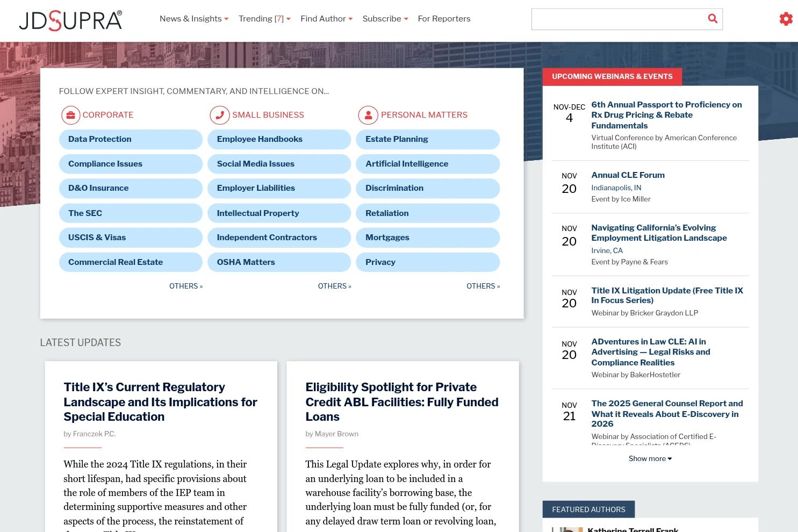Screen dimensions: 798x532
Task: Follow The SEC topic
Action: (x=131, y=213)
